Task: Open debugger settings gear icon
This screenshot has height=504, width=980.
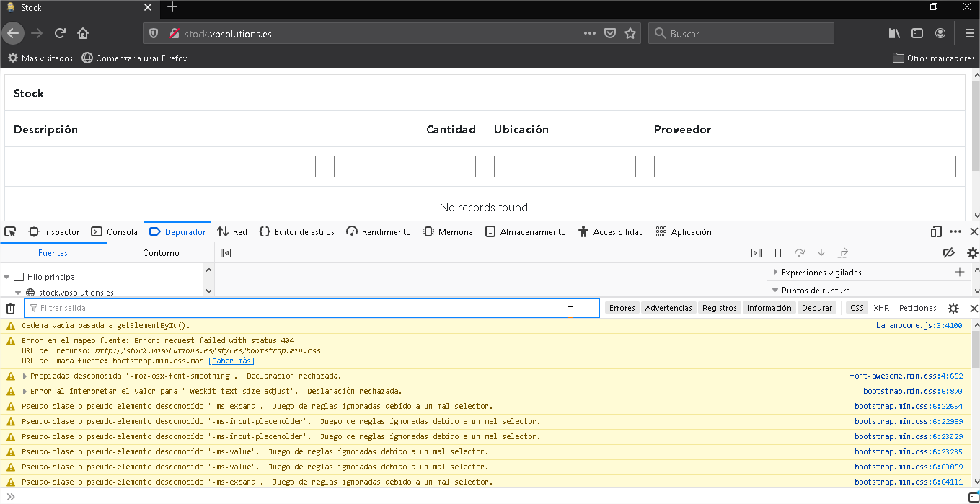Action: 972,253
